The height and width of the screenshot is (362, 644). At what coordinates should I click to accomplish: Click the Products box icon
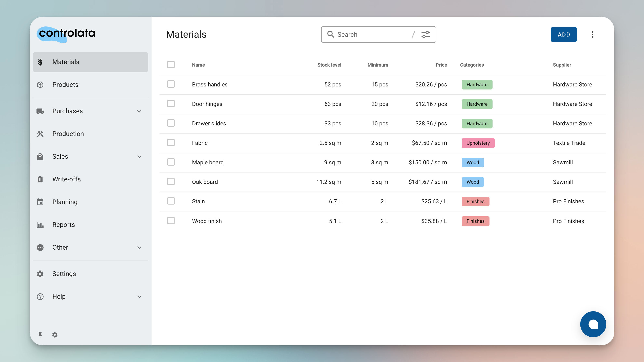tap(40, 85)
